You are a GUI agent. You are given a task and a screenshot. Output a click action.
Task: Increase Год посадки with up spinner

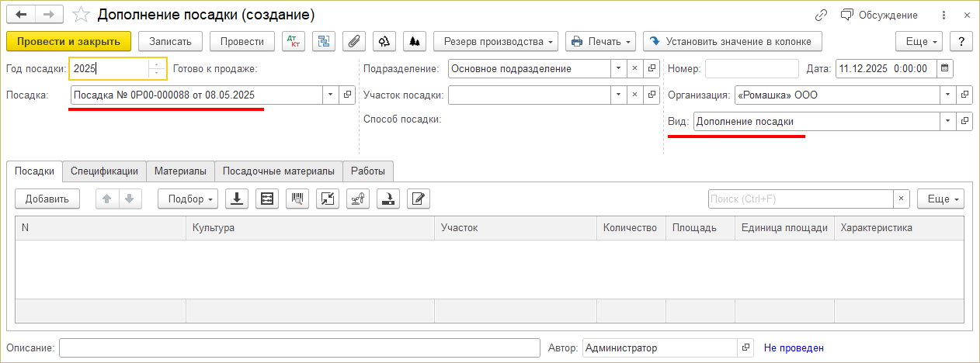point(158,64)
